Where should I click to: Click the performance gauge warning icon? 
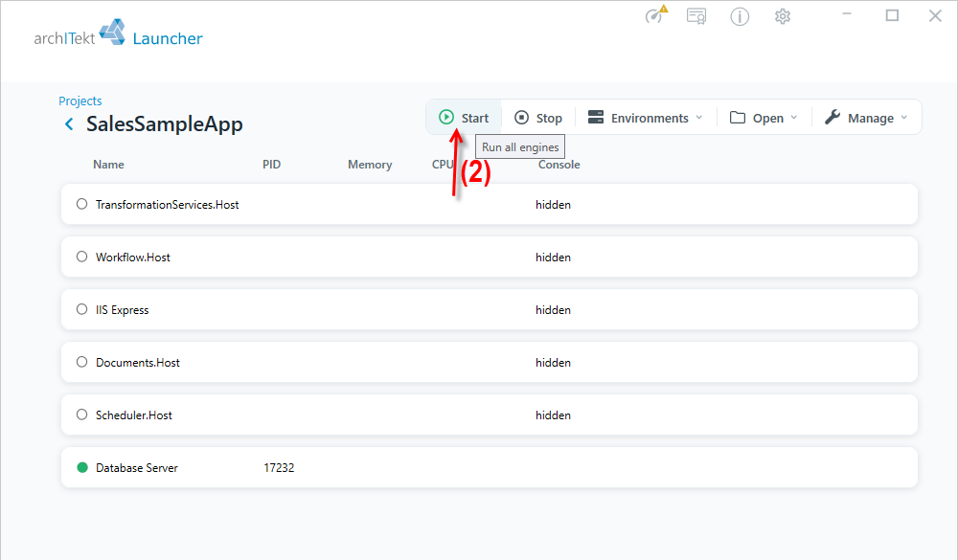point(656,14)
